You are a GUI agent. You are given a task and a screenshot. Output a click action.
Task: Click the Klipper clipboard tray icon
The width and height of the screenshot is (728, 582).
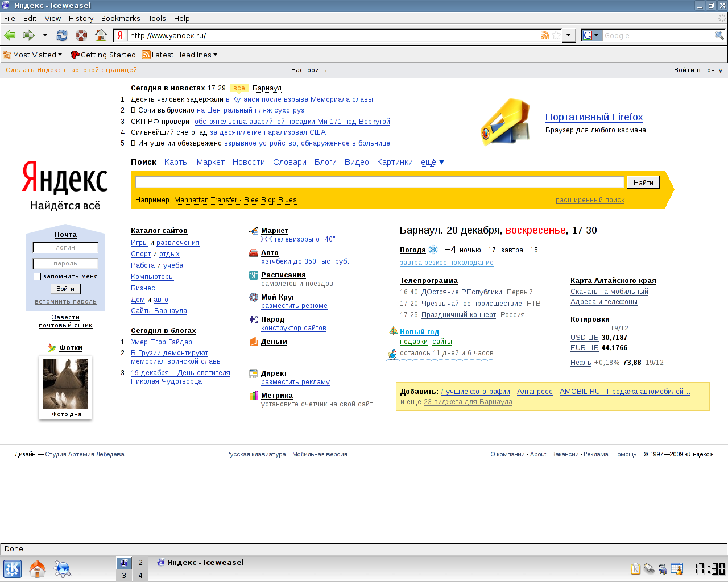[x=636, y=569]
